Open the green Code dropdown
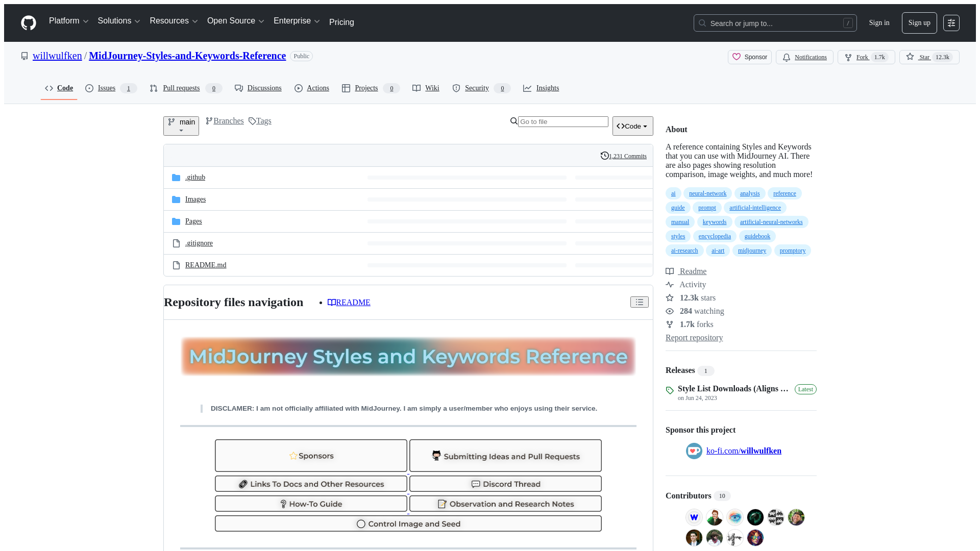 coord(632,126)
